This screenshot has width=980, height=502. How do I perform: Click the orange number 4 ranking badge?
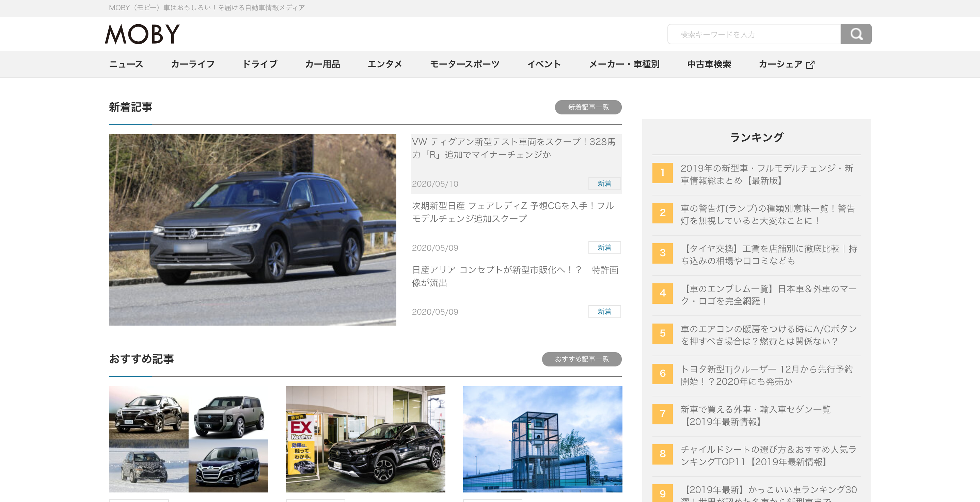[x=662, y=294]
